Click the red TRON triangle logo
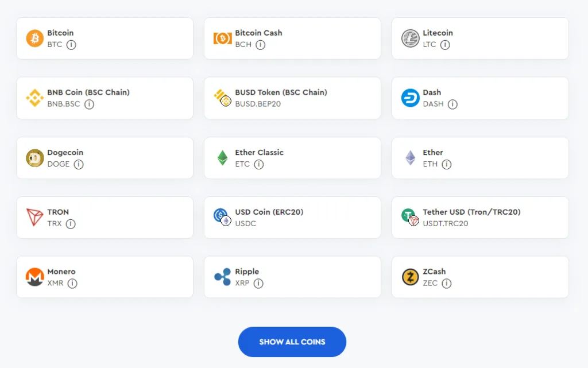The image size is (588, 368). pos(35,218)
